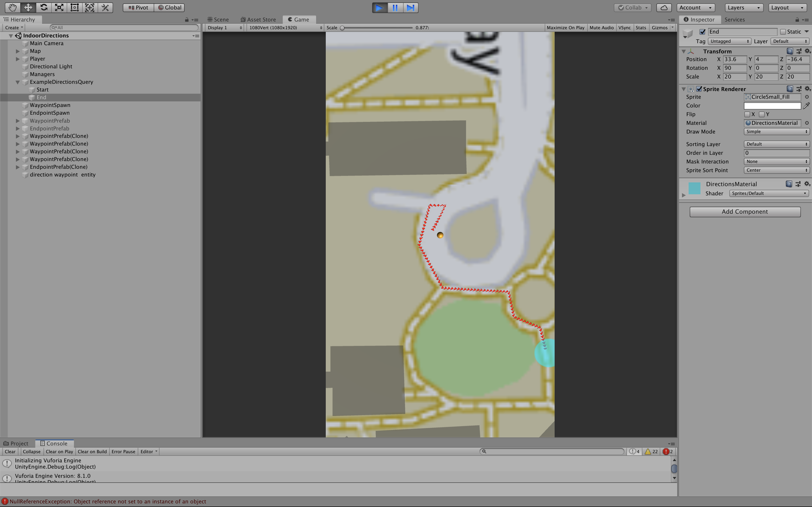The width and height of the screenshot is (812, 507).
Task: Select the Rotate tool icon
Action: coord(43,7)
